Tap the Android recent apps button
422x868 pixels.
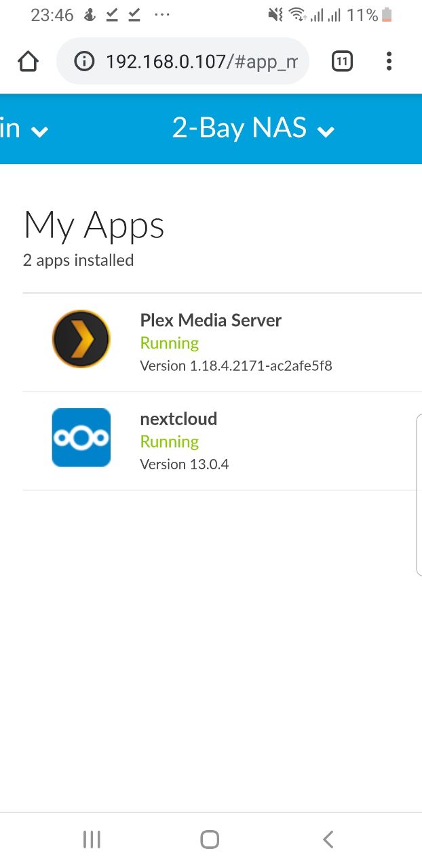92,840
